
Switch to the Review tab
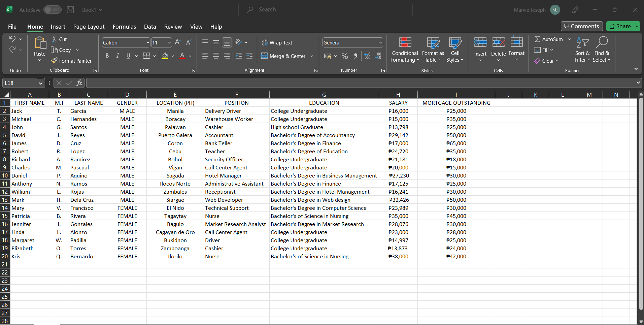pyautogui.click(x=173, y=27)
